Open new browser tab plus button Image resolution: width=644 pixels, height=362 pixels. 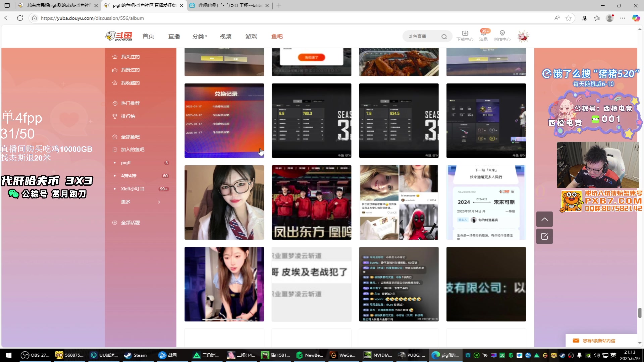279,5
